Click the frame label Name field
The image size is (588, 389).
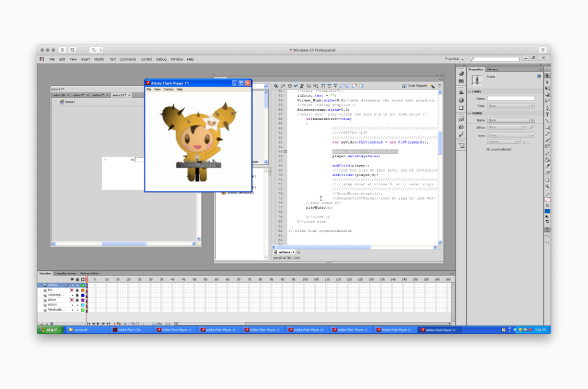[x=510, y=99]
